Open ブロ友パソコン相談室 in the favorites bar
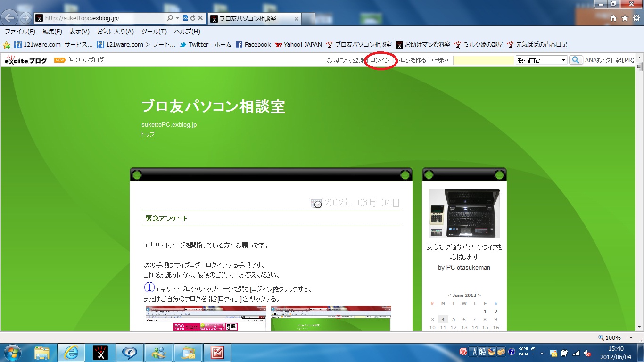 [x=358, y=45]
